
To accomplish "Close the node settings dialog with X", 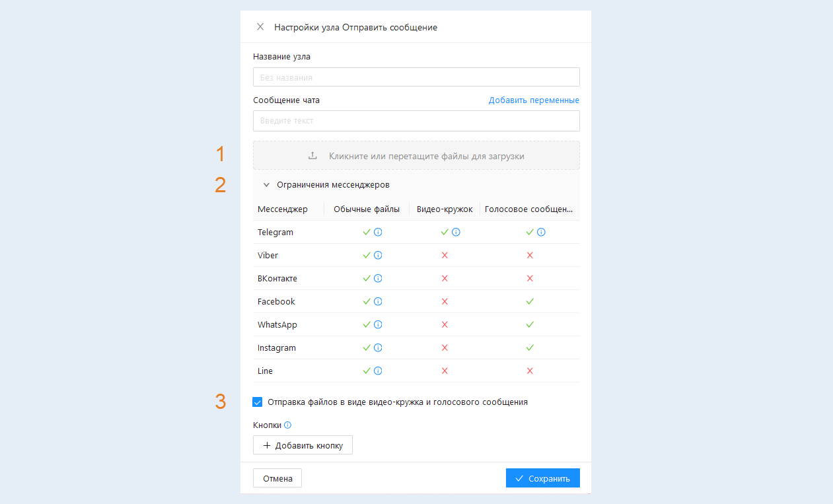I will (260, 27).
